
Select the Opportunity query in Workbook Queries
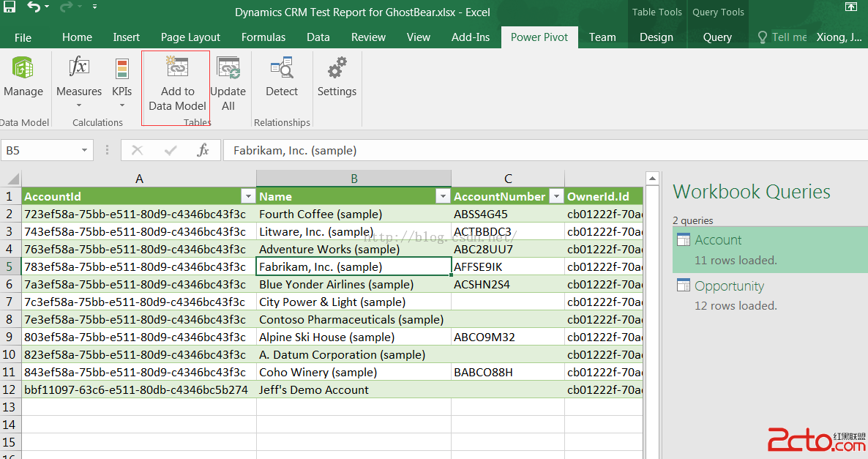click(x=770, y=295)
